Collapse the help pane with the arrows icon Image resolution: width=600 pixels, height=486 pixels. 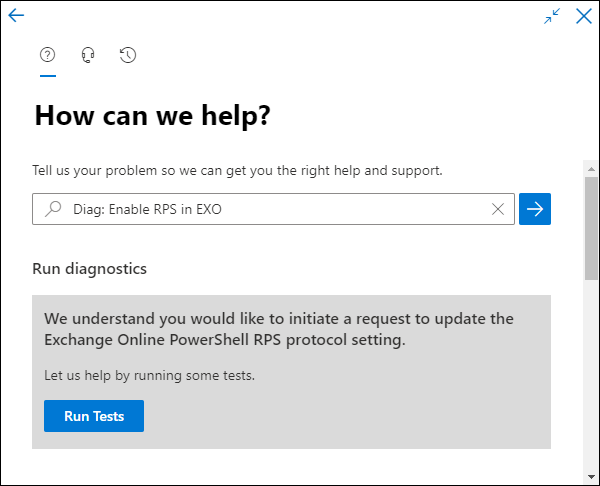click(x=552, y=16)
